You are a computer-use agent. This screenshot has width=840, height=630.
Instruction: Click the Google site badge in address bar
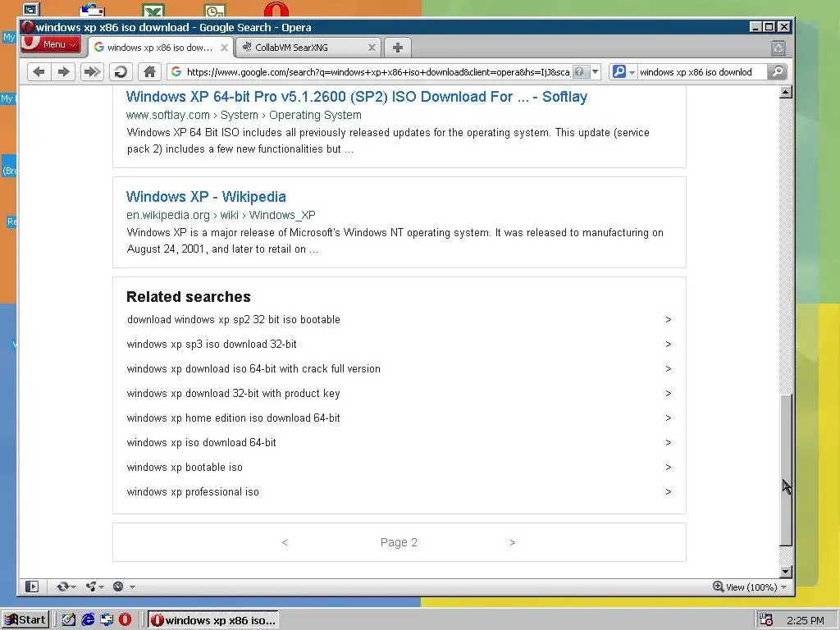coord(176,72)
